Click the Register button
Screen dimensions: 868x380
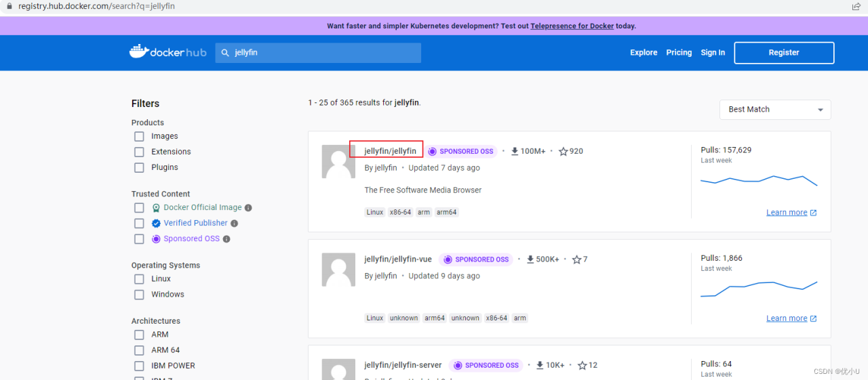pos(784,53)
